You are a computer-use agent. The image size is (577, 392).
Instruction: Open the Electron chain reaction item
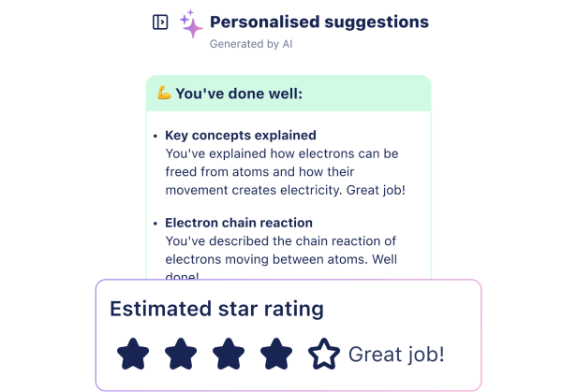(240, 223)
